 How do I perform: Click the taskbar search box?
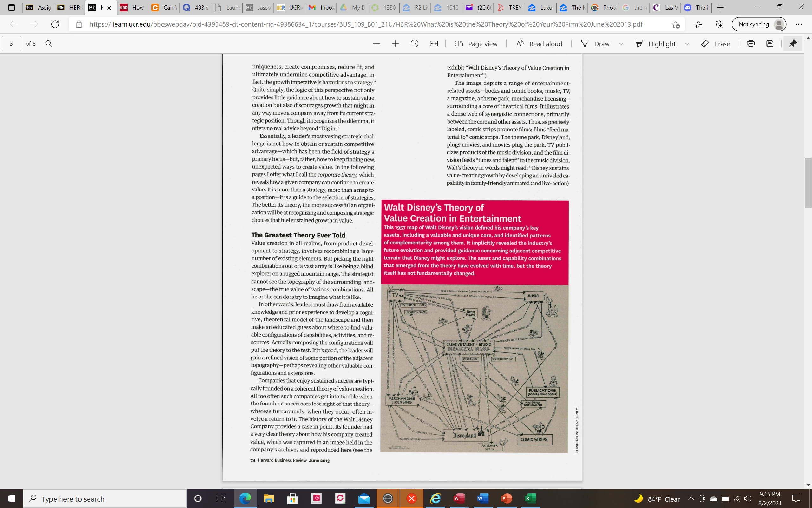pyautogui.click(x=105, y=498)
